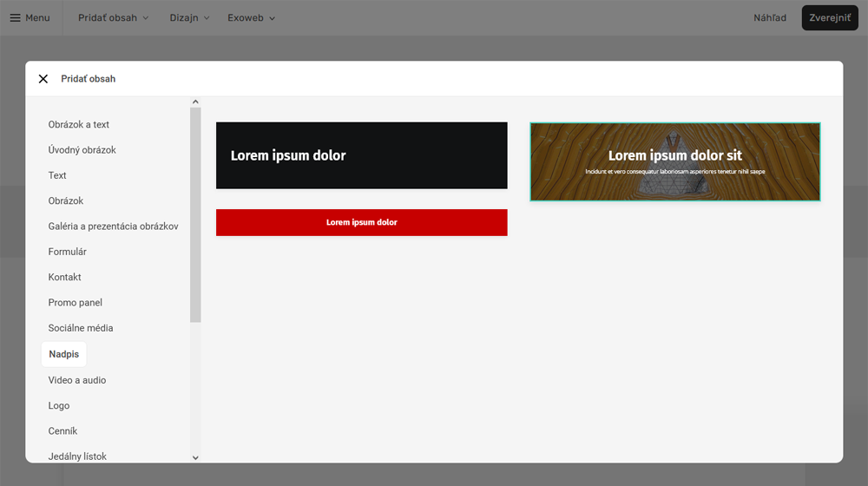The image size is (868, 486).
Task: Expand the Pridať obsah dropdown
Action: click(113, 18)
